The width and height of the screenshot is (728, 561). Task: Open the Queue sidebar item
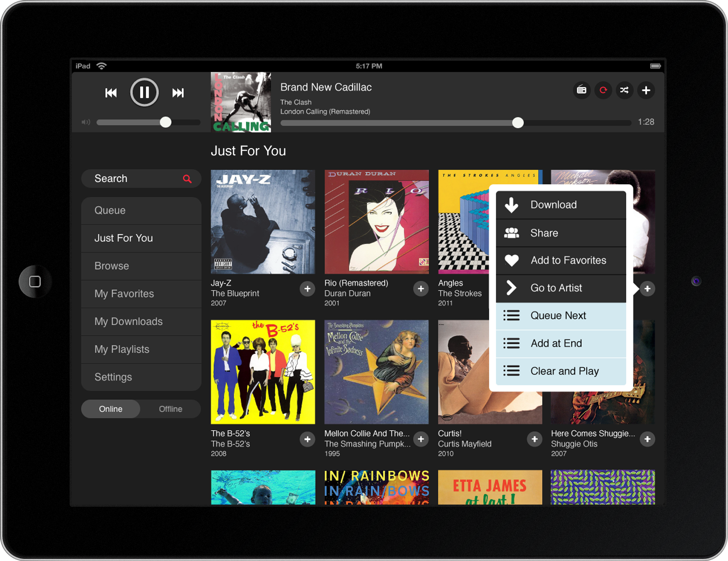pos(141,211)
